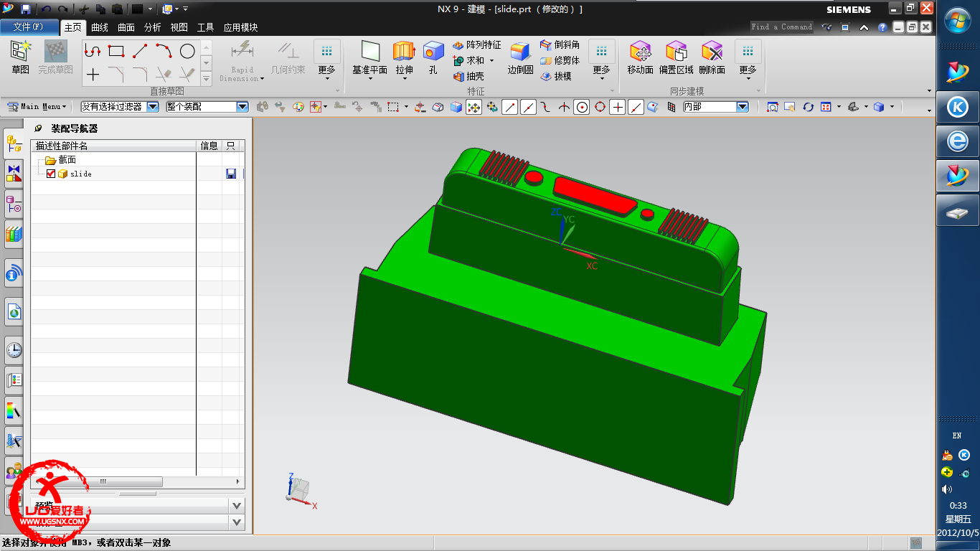
Task: Click the Offset Region (偏置区域) icon
Action: [x=676, y=51]
